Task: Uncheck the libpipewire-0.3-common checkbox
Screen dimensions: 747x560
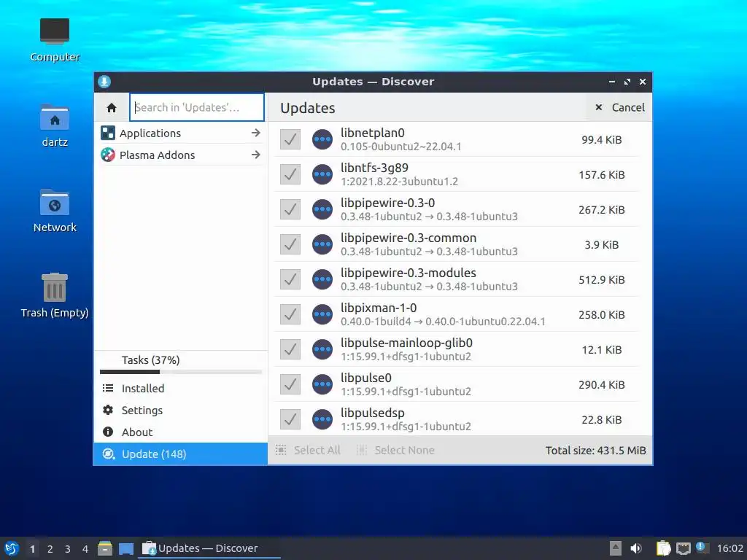Action: click(x=290, y=244)
